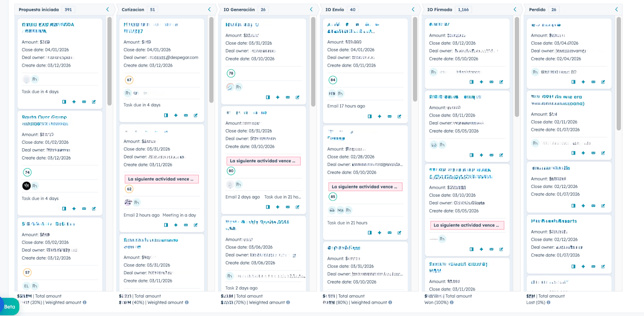Collapse the Cotizacion column
This screenshot has width=644, height=316.
(x=209, y=9)
